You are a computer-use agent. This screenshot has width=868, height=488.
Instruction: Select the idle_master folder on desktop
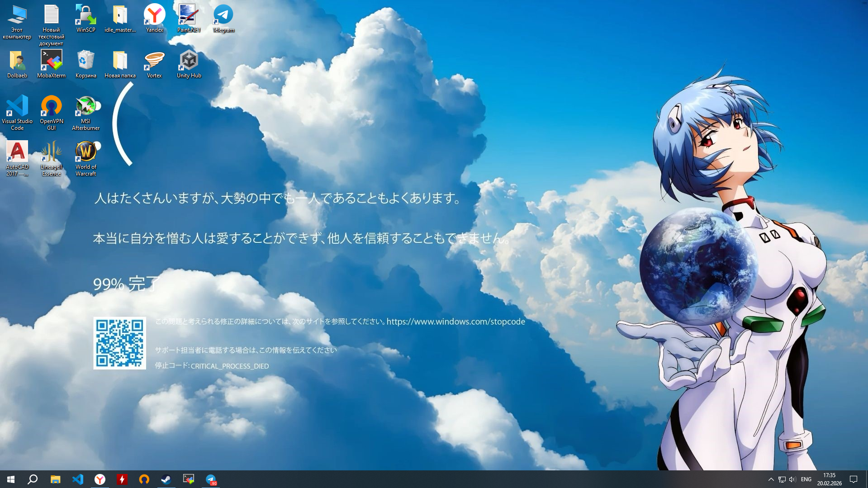120,19
